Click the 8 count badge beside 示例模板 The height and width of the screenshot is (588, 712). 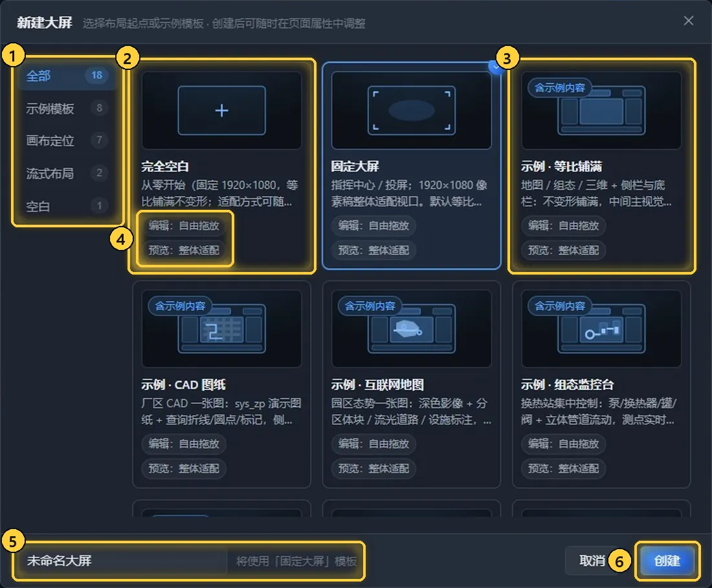click(x=100, y=107)
